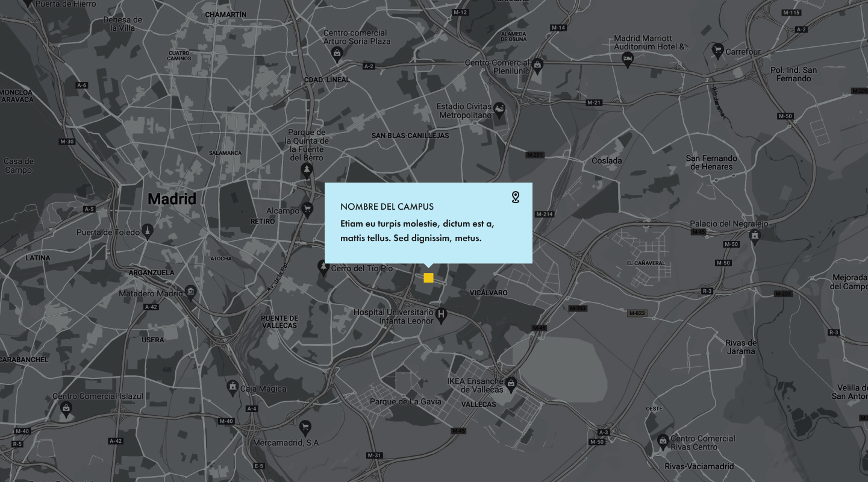
Task: Open the Madrid Marriott Auditorium Hotel marker
Action: pyautogui.click(x=627, y=58)
